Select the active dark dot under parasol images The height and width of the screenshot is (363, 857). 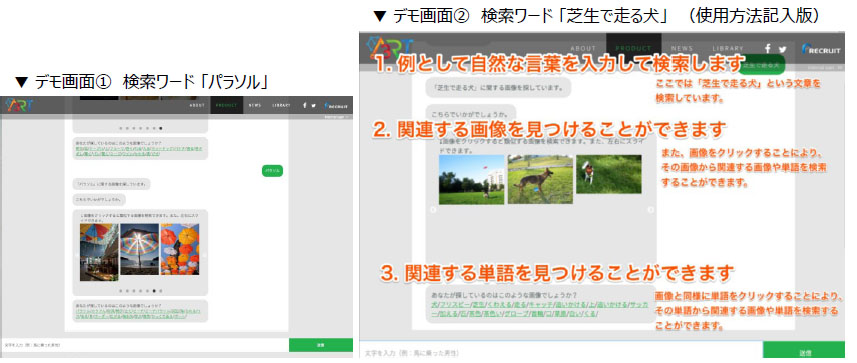coord(154,290)
